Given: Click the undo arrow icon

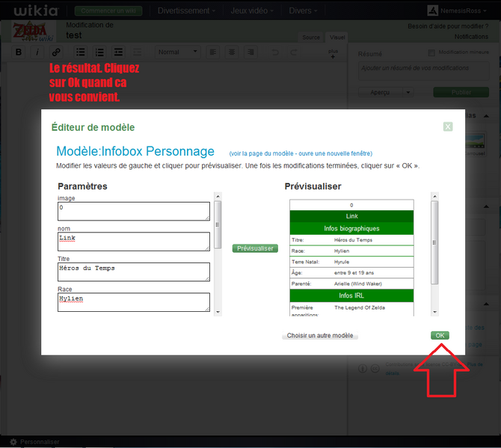Looking at the screenshot, I should point(274,52).
